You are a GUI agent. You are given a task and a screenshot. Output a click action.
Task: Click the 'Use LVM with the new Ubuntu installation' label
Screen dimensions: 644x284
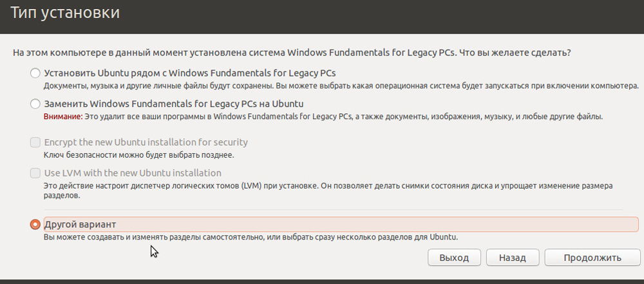(133, 173)
